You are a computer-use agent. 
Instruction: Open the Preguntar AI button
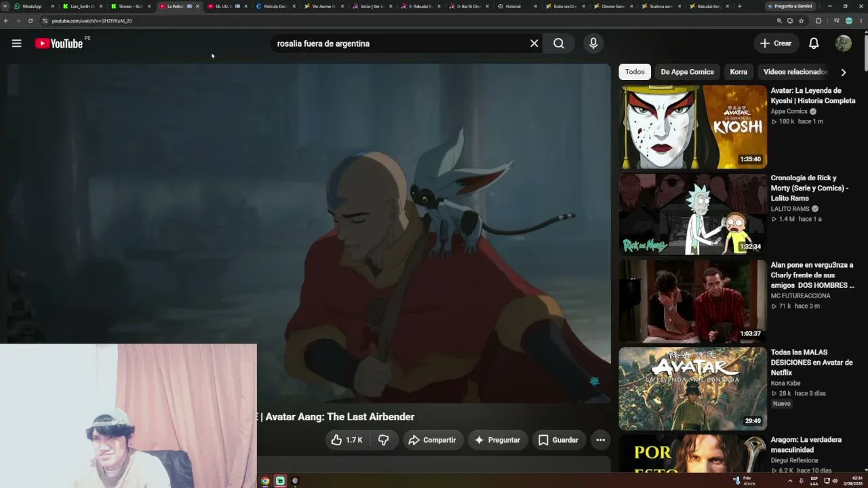pyautogui.click(x=497, y=440)
